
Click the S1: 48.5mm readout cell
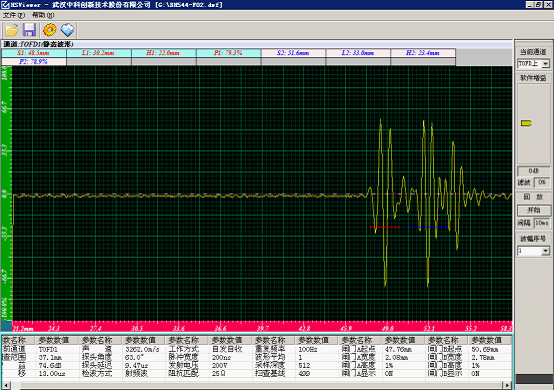[x=34, y=53]
